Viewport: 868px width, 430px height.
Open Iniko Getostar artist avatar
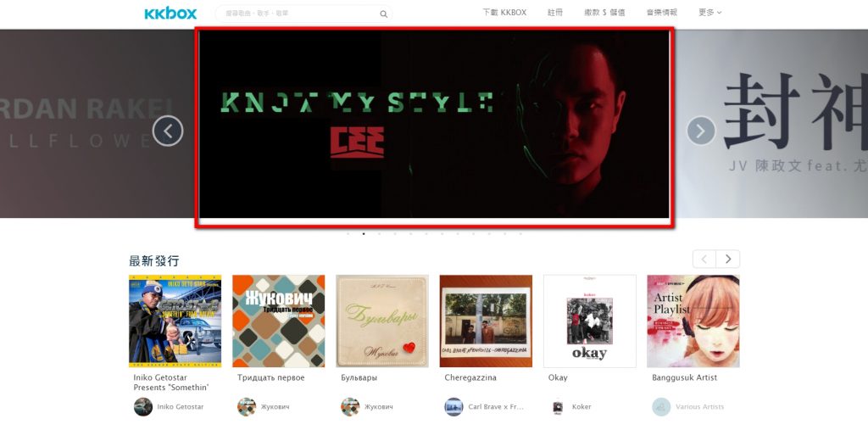click(142, 407)
